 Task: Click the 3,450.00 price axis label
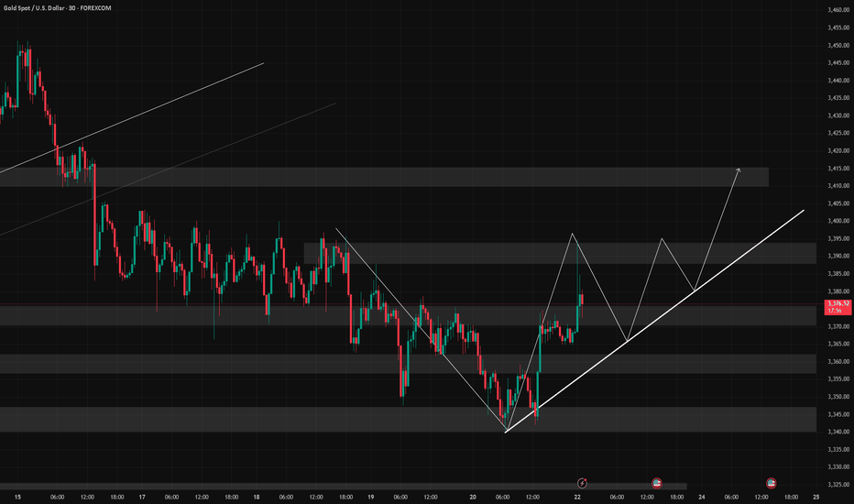click(838, 45)
